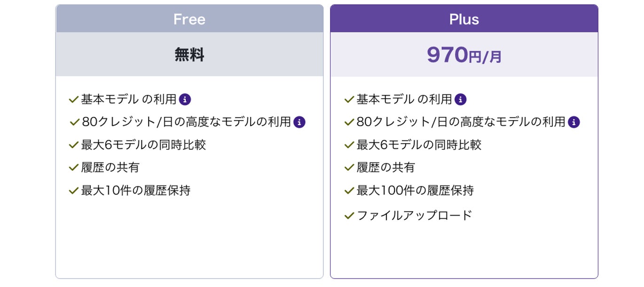Click 最大100件の履歴保持 text in Plus plan
The width and height of the screenshot is (644, 287).
[x=415, y=191]
